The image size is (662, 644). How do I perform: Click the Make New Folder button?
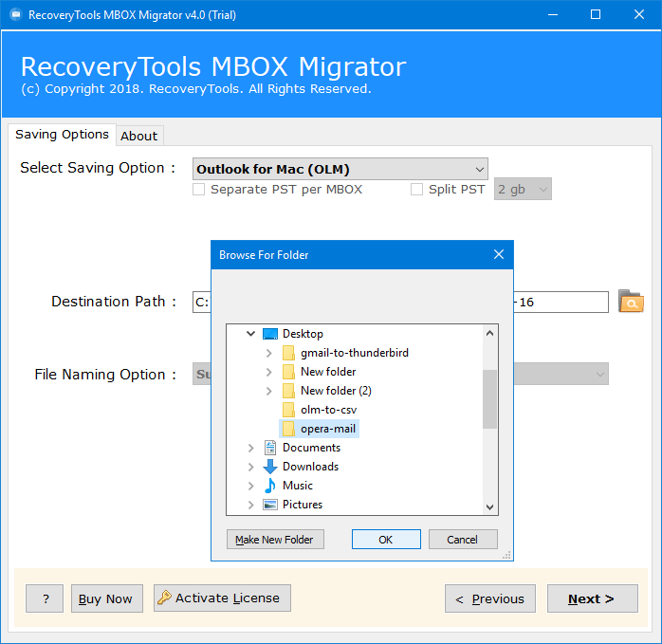coord(275,540)
